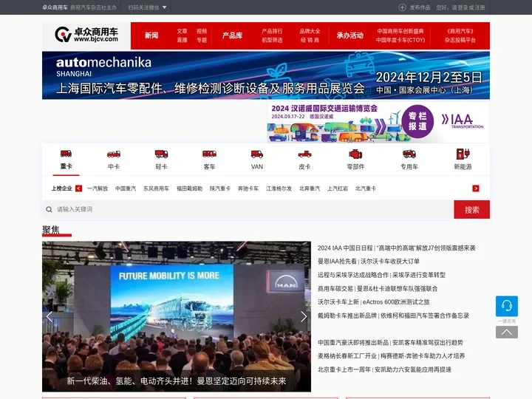Click the plus icon beside 发布作品
The width and height of the screenshot is (532, 399).
point(402,7)
